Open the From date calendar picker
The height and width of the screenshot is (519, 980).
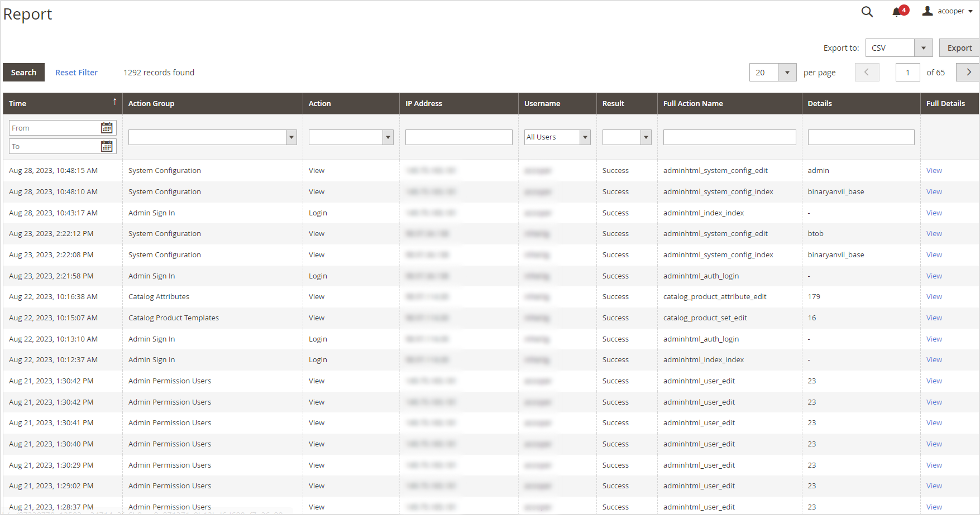tap(107, 128)
